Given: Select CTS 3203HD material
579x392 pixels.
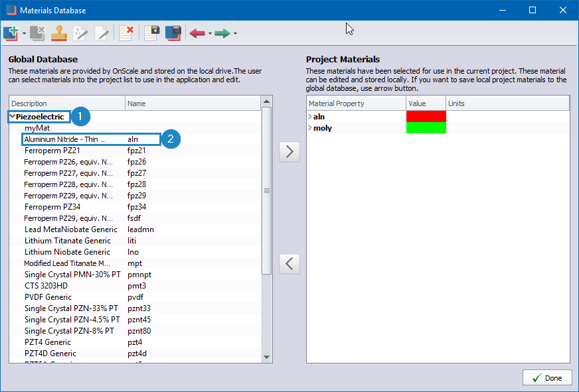Looking at the screenshot, I should [135, 286].
